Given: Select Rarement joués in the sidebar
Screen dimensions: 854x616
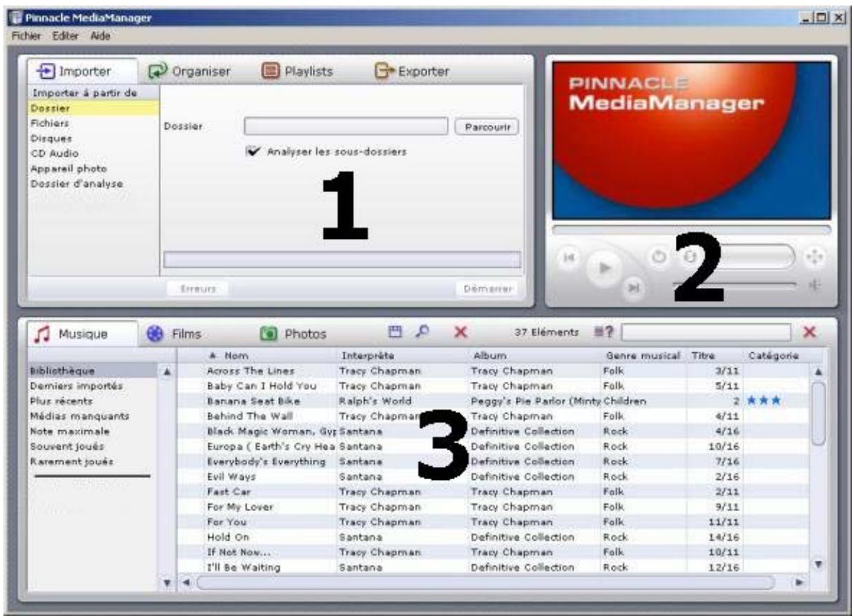Looking at the screenshot, I should (x=93, y=461).
